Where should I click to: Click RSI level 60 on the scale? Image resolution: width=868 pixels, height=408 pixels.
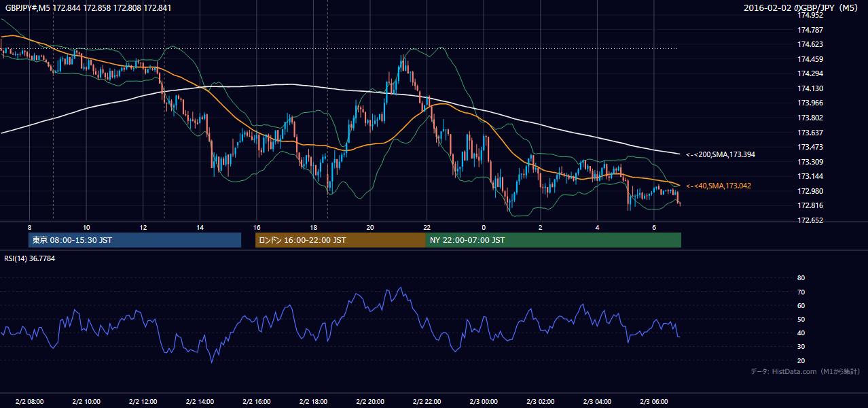pyautogui.click(x=801, y=305)
